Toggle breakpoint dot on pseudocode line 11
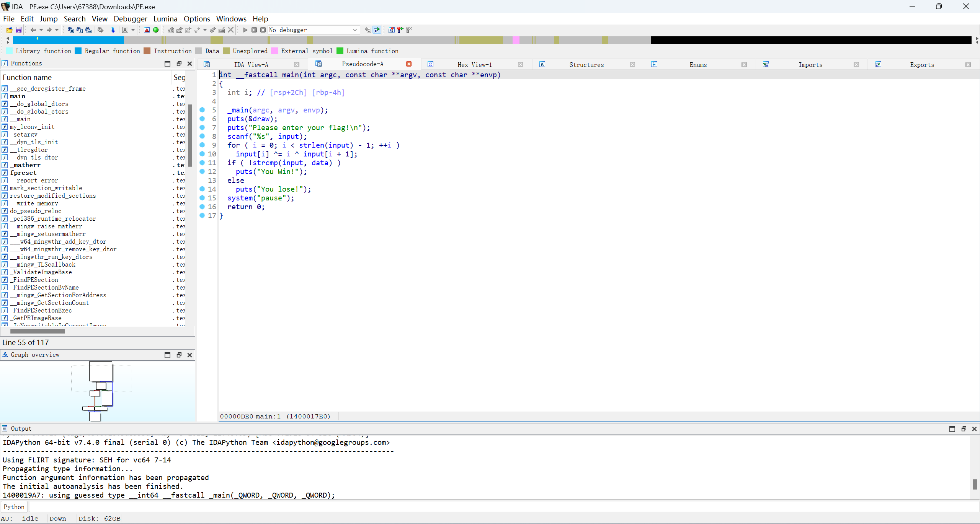This screenshot has width=980, height=524. point(203,163)
